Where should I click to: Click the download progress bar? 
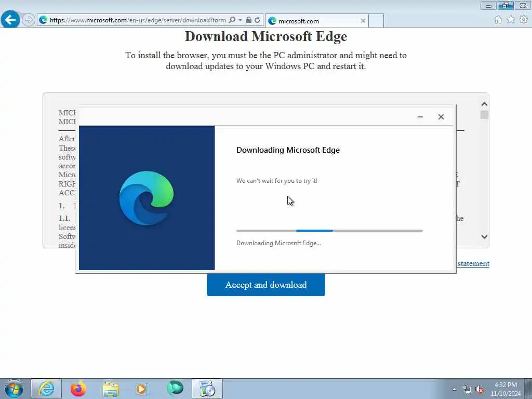click(x=329, y=231)
